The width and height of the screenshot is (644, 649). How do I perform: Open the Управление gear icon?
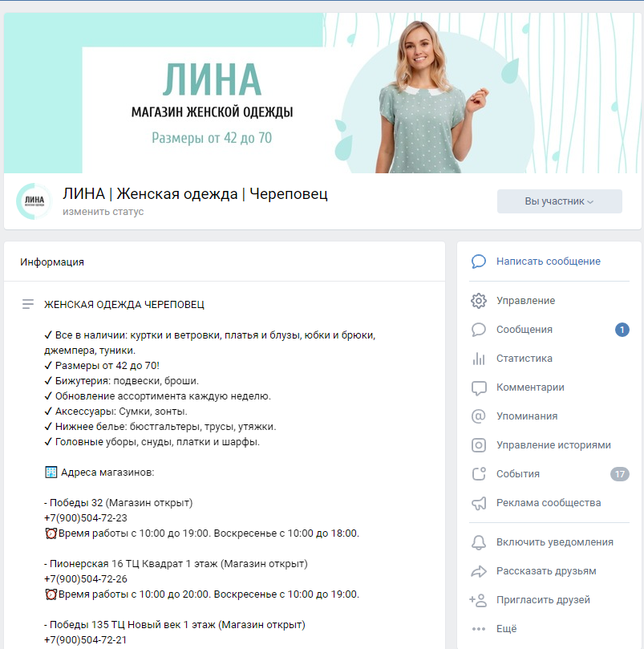pyautogui.click(x=479, y=301)
